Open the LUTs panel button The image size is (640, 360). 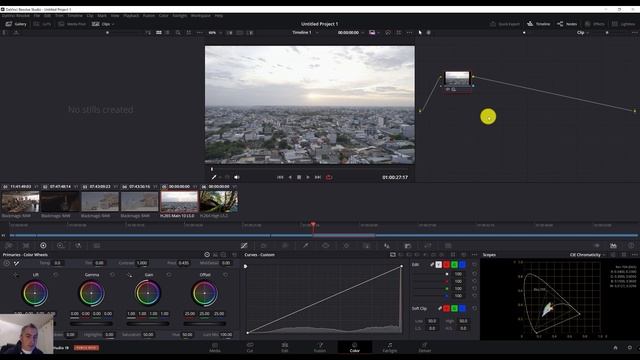[42, 24]
